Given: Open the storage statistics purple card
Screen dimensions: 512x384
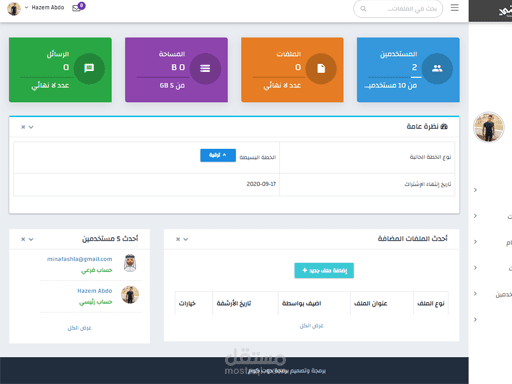Looking at the screenshot, I should [176, 70].
